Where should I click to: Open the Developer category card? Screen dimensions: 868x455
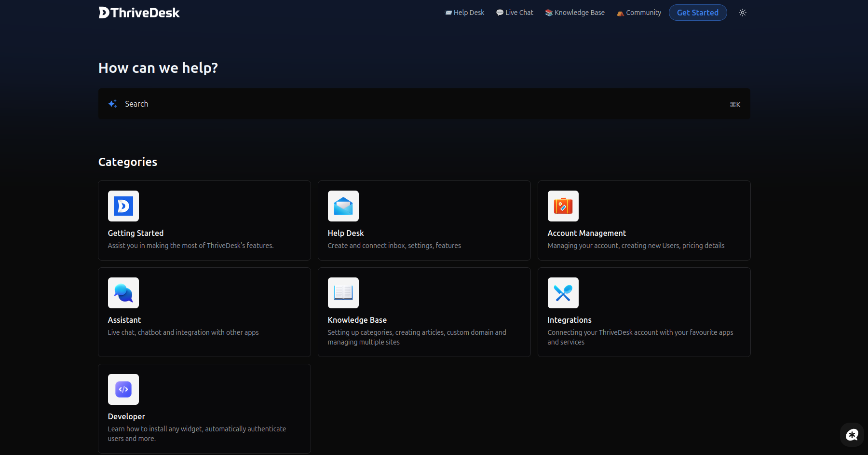point(204,408)
